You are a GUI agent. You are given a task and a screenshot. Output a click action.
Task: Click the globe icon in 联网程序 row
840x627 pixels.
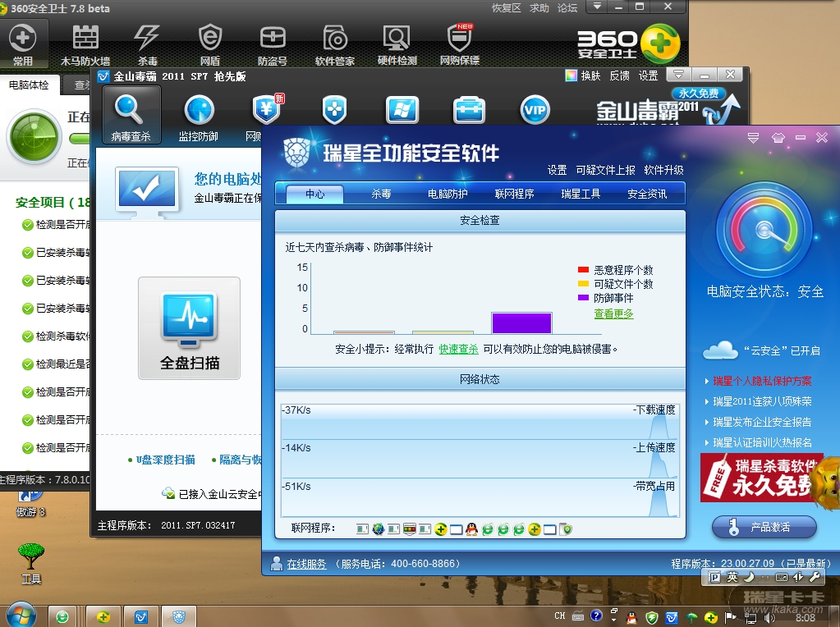pyautogui.click(x=379, y=529)
